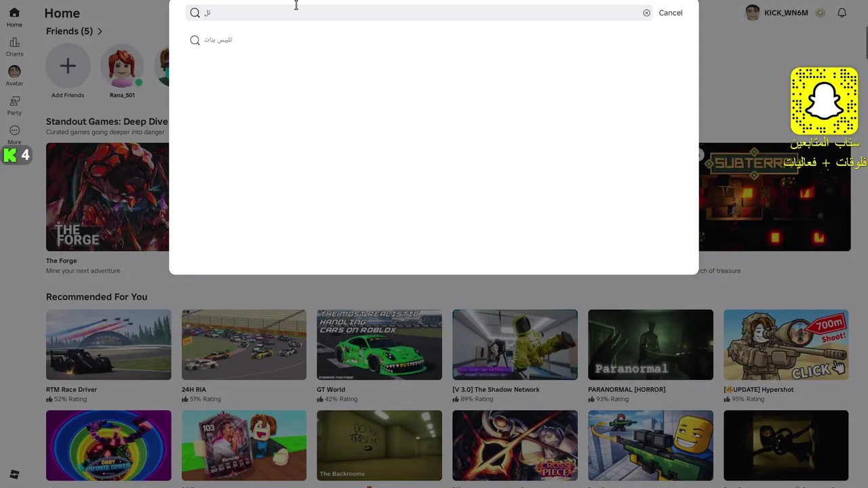
Task: Open The Forge game thumbnail
Action: pos(107,197)
